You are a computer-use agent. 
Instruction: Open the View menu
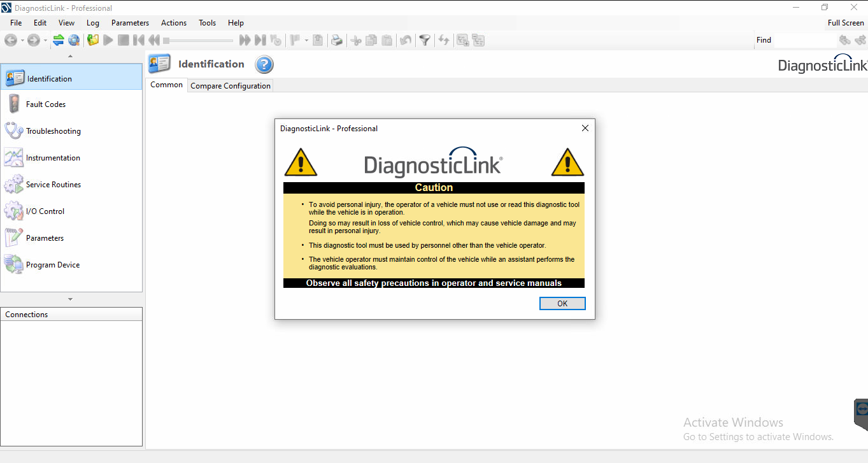66,23
